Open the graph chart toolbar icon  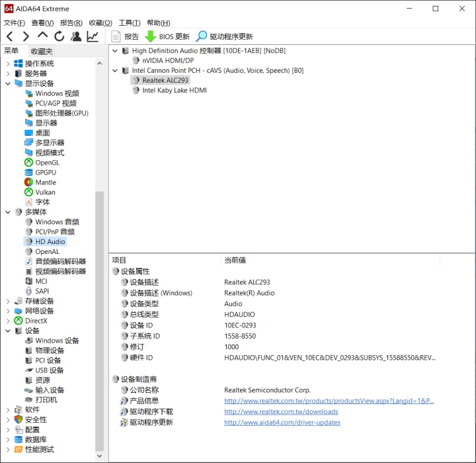point(93,36)
